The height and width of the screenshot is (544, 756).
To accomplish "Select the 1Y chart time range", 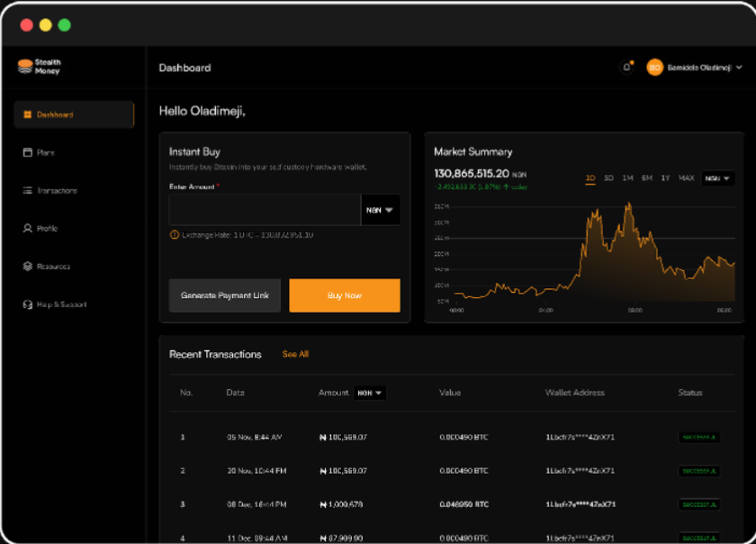I will tap(665, 178).
